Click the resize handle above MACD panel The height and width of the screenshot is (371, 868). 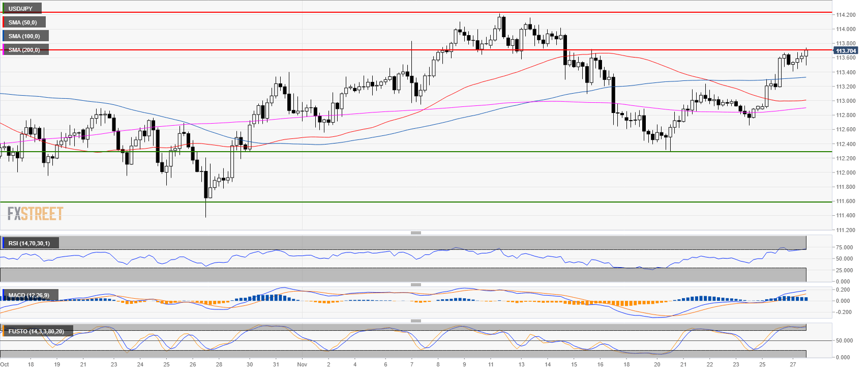click(415, 284)
